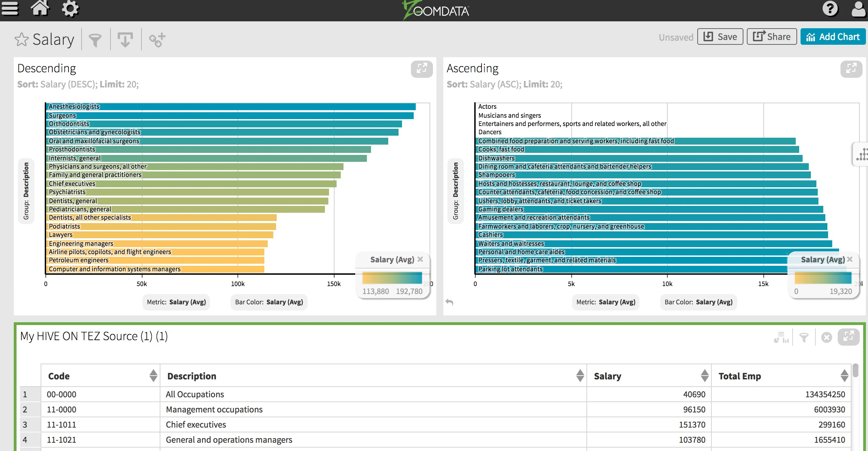Open settings gear in the top bar

[x=70, y=8]
